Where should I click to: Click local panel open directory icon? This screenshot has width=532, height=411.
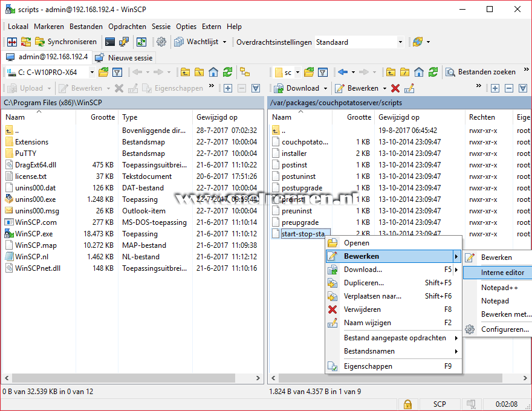point(103,72)
